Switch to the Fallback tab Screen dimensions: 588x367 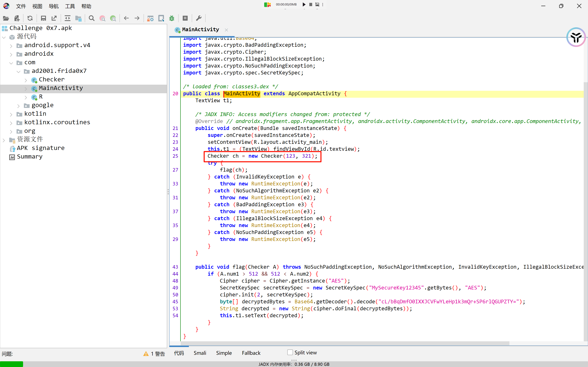click(x=251, y=353)
